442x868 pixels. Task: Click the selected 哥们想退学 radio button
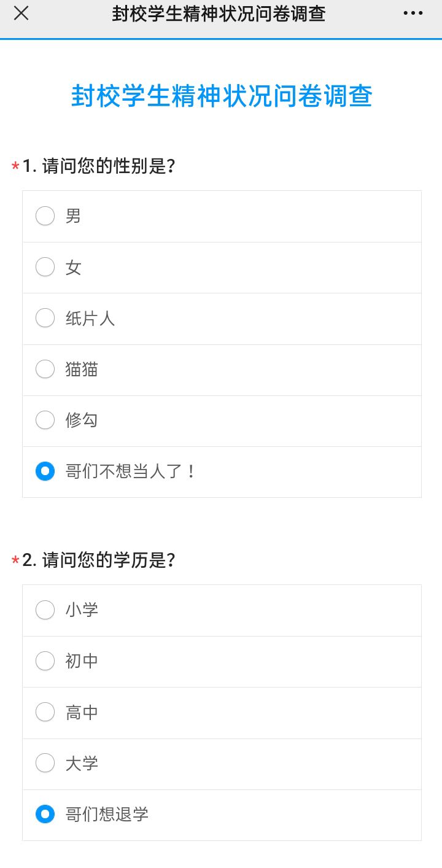pyautogui.click(x=45, y=815)
